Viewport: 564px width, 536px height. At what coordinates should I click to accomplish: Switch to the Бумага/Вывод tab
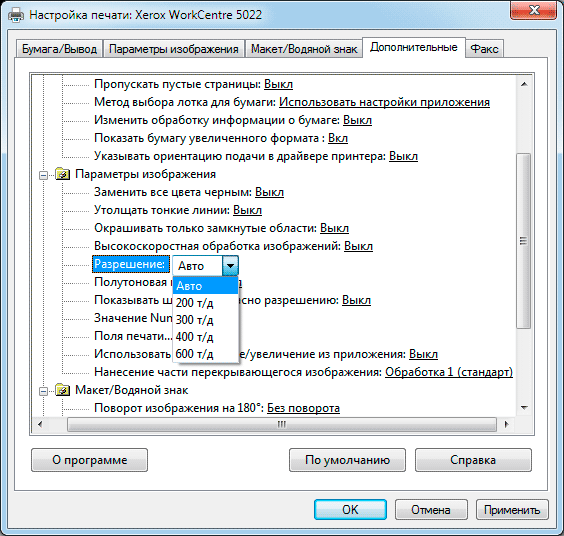(x=59, y=49)
